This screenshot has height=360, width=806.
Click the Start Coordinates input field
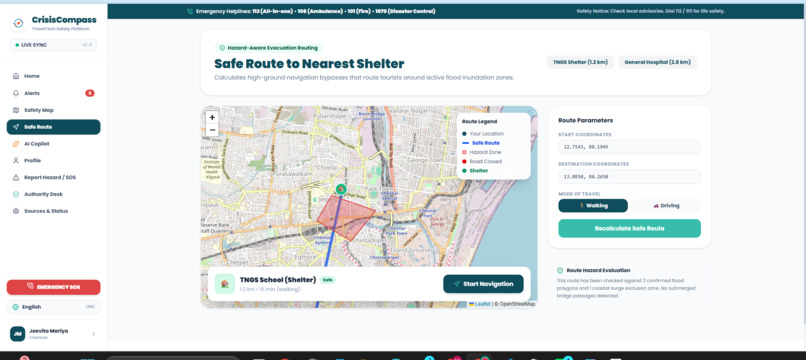pos(629,147)
